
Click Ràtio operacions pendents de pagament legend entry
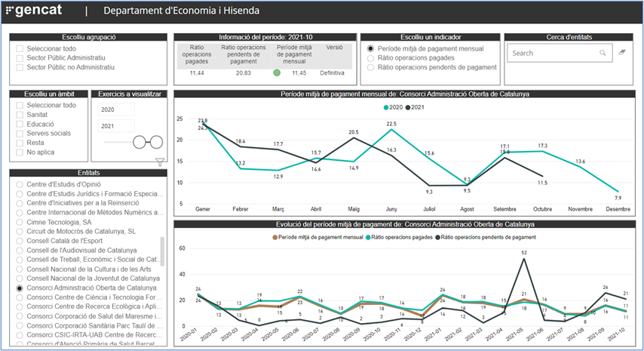coord(486,237)
